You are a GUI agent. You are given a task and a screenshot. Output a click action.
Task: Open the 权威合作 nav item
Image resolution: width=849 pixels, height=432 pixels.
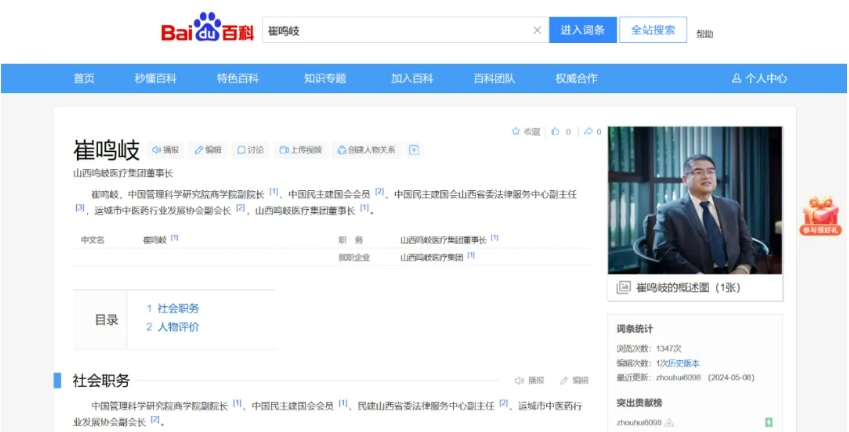point(576,78)
